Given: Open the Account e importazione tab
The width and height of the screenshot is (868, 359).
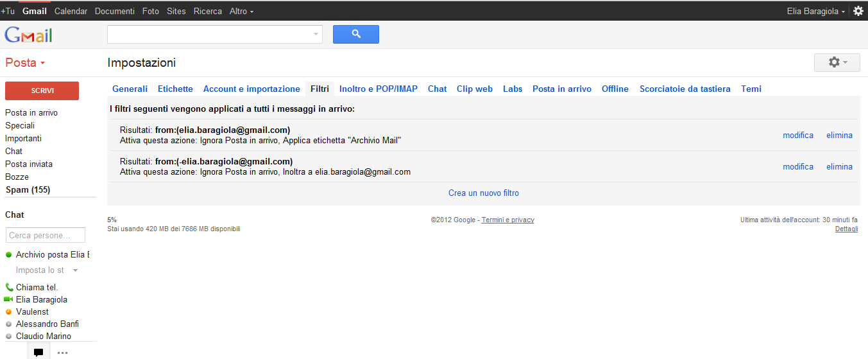Looking at the screenshot, I should pyautogui.click(x=251, y=89).
